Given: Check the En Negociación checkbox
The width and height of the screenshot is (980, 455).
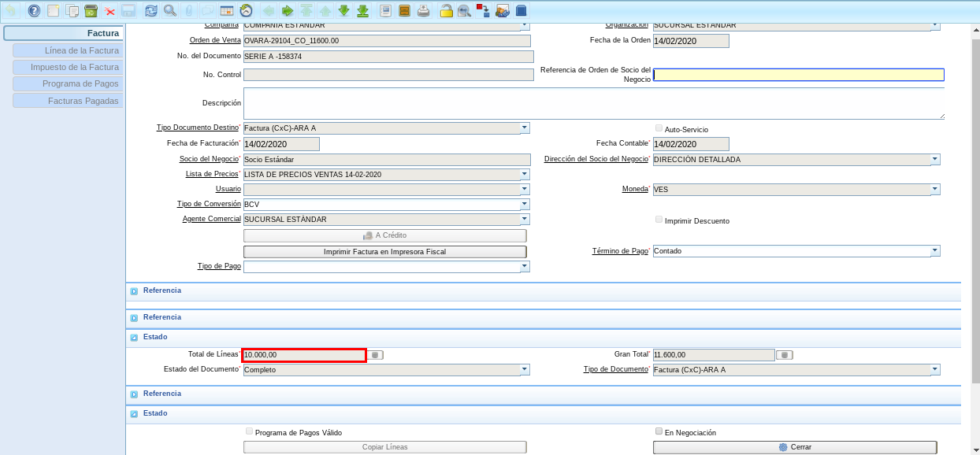Looking at the screenshot, I should [x=659, y=431].
